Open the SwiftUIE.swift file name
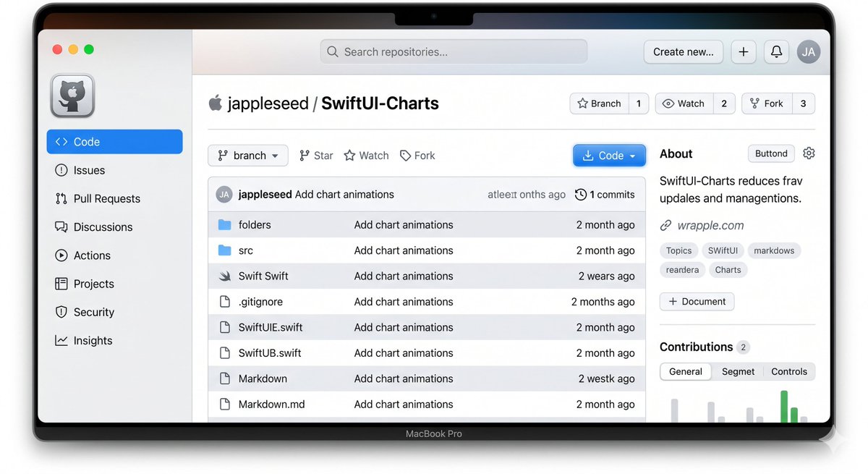 (271, 327)
